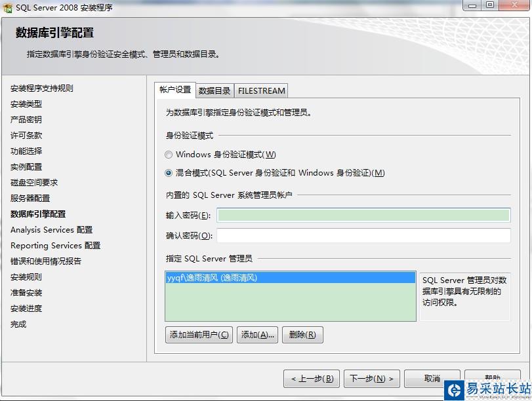The image size is (532, 401).
Task: Proceed with 下一步(N) button
Action: pos(372,379)
